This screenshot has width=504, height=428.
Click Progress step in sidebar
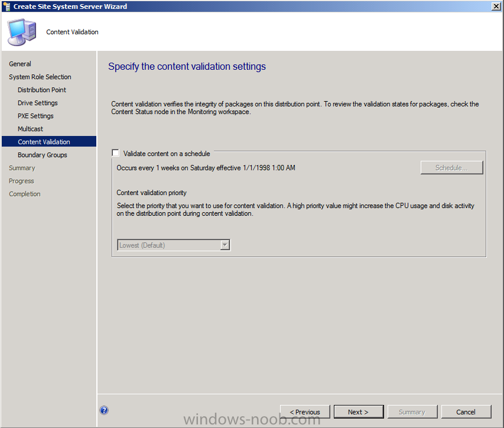(21, 181)
